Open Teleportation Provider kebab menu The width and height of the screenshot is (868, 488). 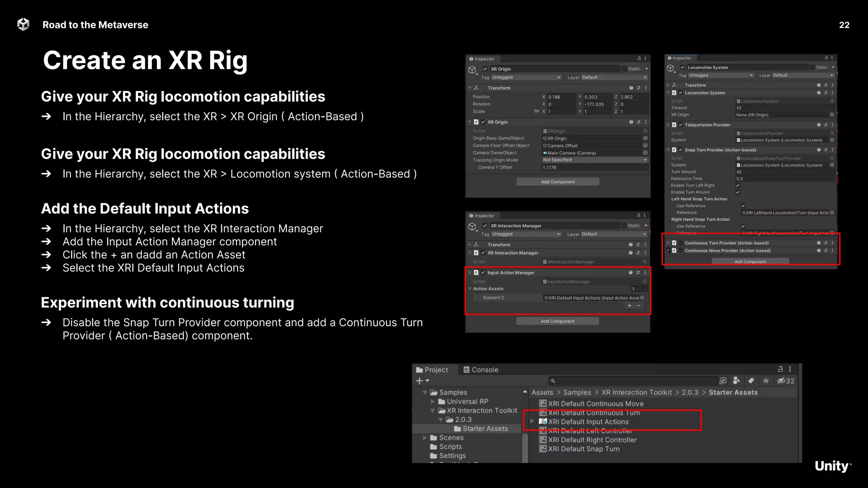[832, 125]
